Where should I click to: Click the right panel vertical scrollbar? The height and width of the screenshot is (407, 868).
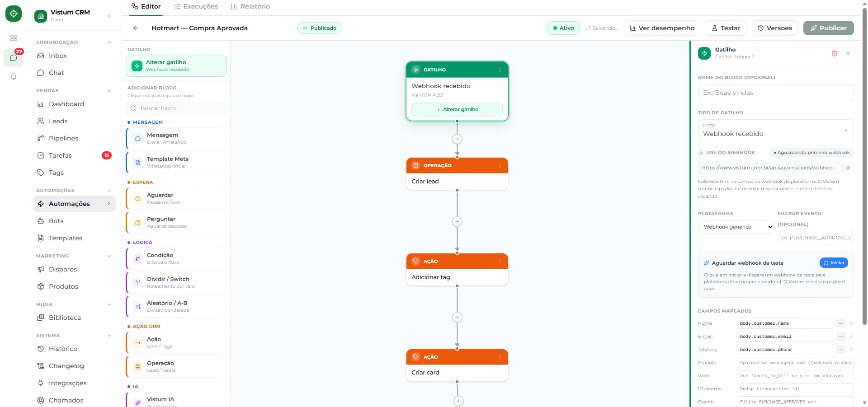864,166
